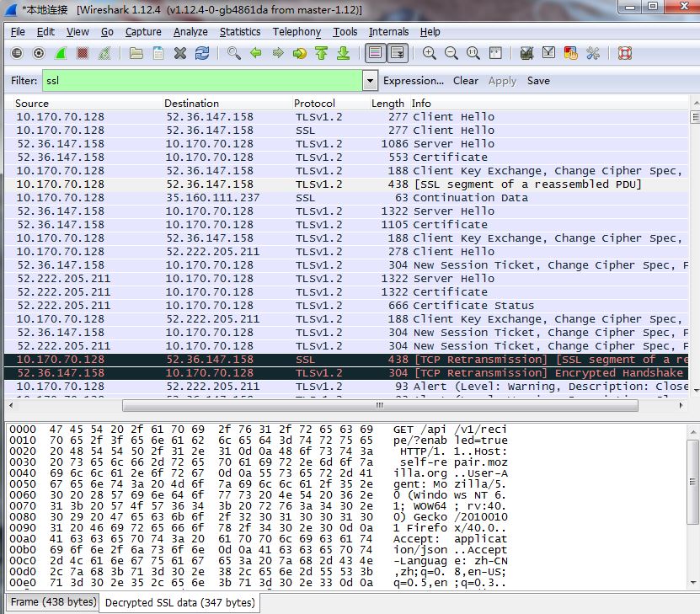Expand the display filter history dropdown

click(370, 81)
